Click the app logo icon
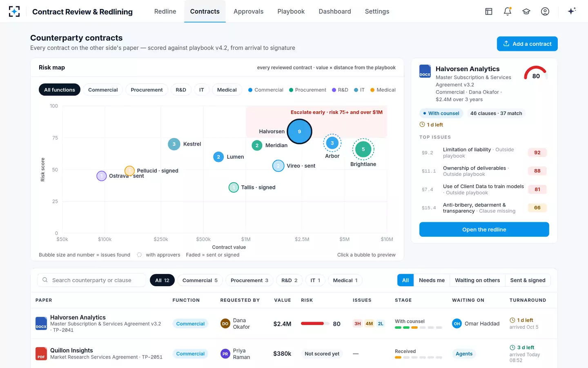 coord(14,11)
